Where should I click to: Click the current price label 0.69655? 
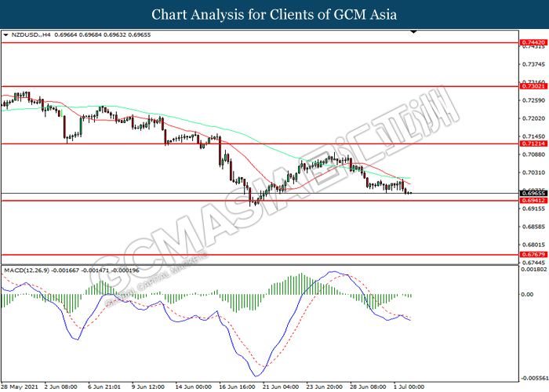point(533,193)
